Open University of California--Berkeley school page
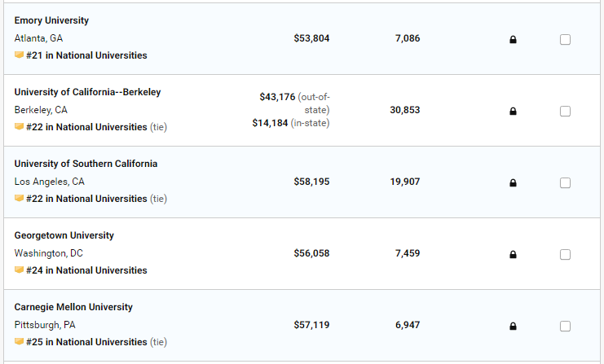This screenshot has width=604, height=364. coord(87,92)
